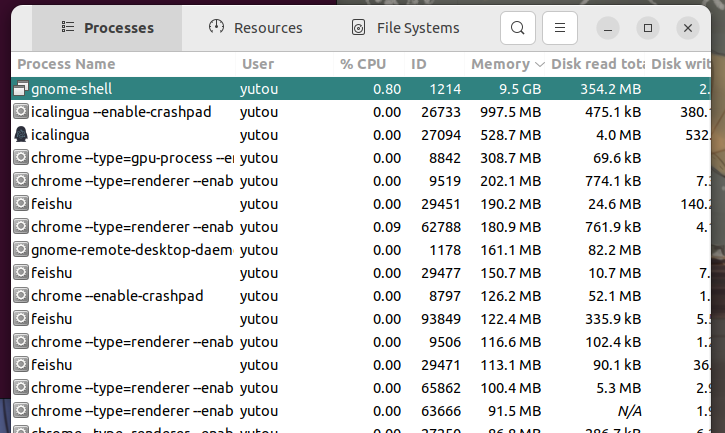This screenshot has height=433, width=725.
Task: Click icon of icalingua --enable-crashpad row
Action: (21, 111)
